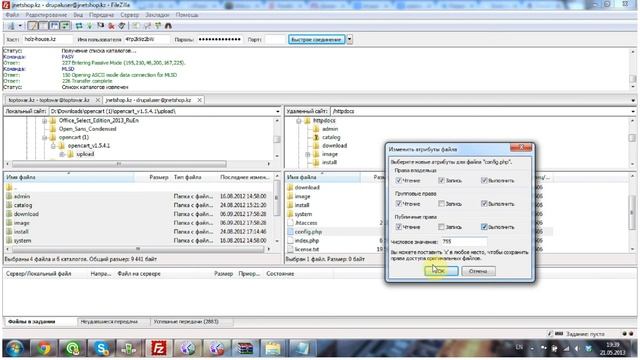Viewport: 640px width, 360px height.
Task: Click the Отмена button in dialog
Action: tap(478, 271)
